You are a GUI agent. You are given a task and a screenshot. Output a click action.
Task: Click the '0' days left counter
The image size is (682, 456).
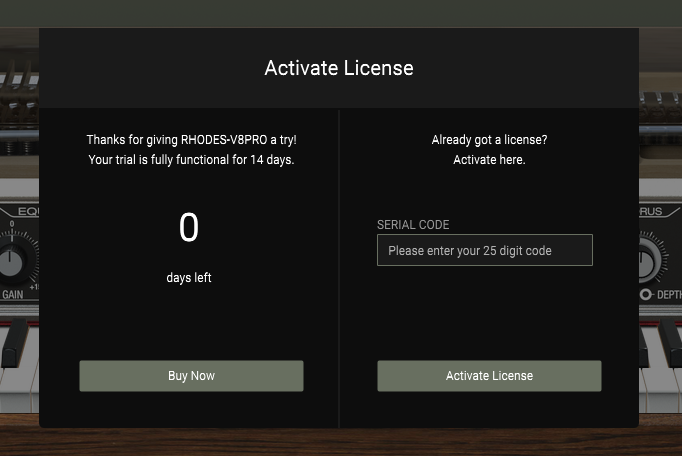click(189, 227)
